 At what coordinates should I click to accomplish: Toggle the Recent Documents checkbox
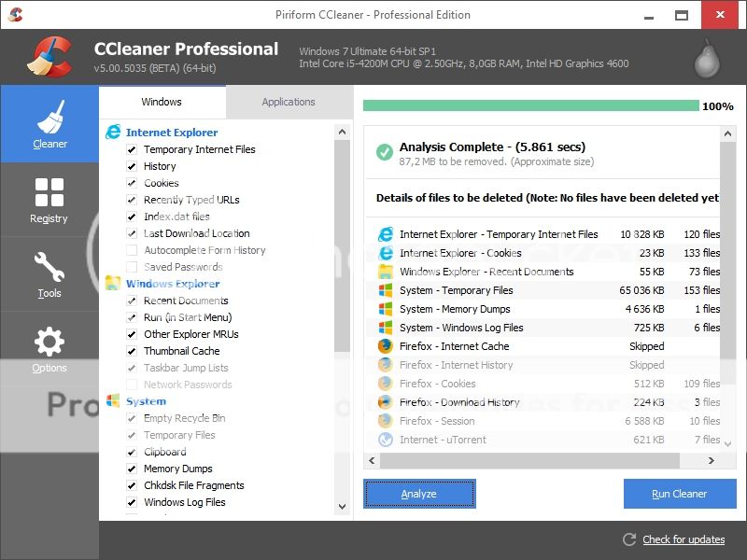click(132, 301)
